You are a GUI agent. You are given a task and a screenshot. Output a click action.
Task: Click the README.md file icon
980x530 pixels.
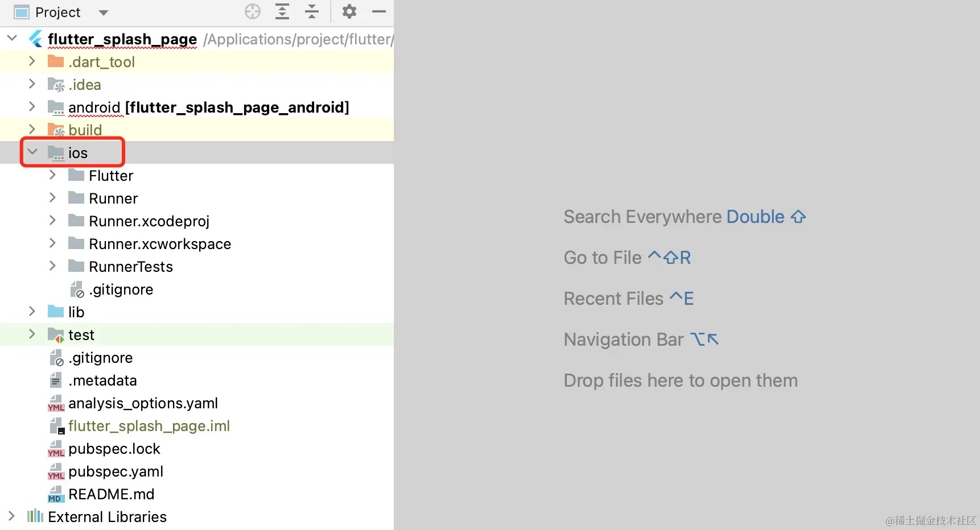[56, 494]
